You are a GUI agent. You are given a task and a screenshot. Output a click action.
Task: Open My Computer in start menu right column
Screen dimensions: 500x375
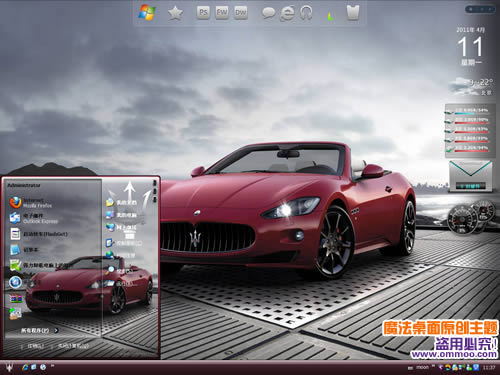pos(121,215)
